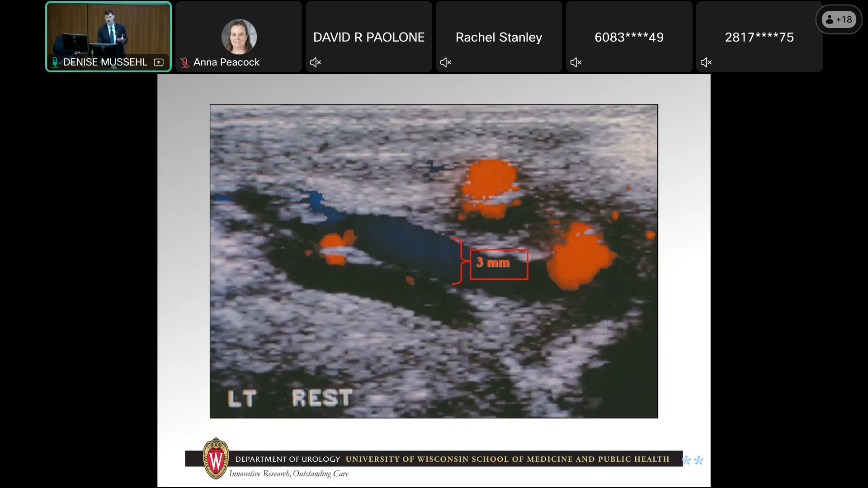Show the +18 additional participants
The width and height of the screenshot is (868, 488).
coord(839,19)
